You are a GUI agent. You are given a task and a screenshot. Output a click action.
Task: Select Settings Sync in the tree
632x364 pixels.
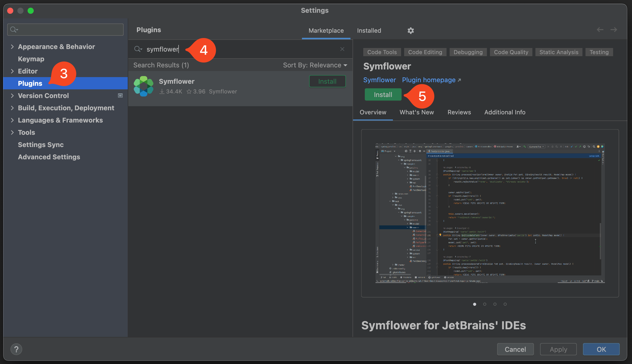click(41, 144)
